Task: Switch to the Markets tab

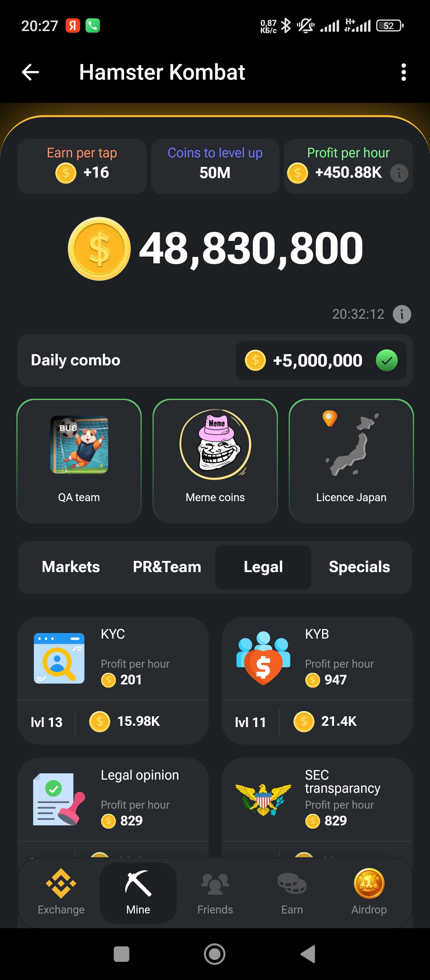Action: 71,567
